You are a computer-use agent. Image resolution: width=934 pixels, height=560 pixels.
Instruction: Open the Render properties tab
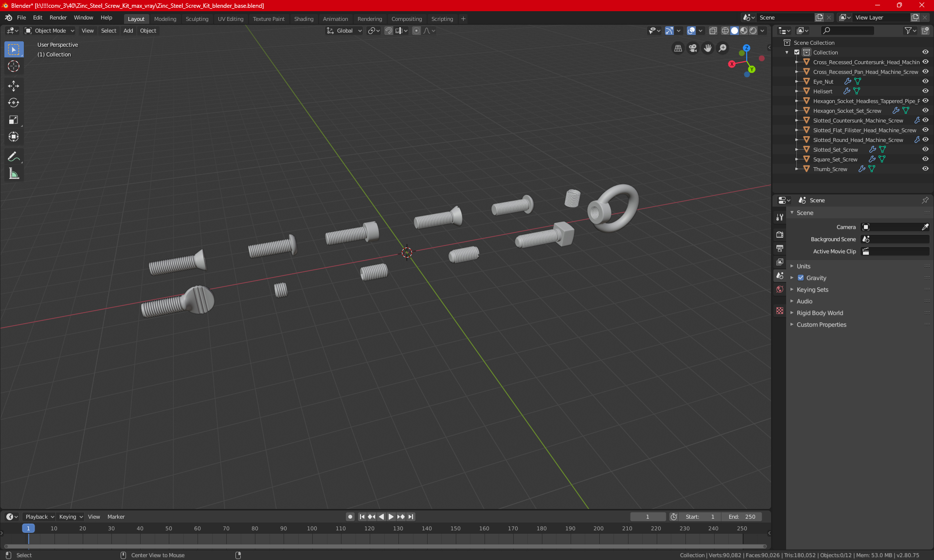point(780,234)
